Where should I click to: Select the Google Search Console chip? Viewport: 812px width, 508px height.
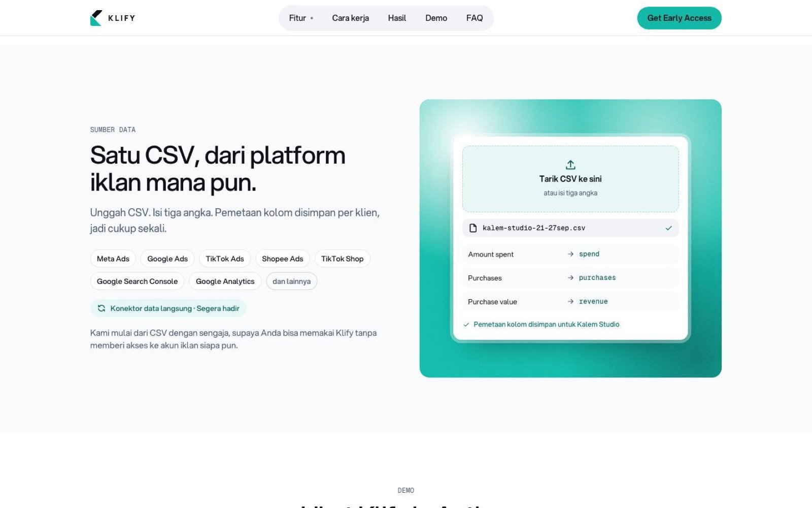click(x=137, y=281)
